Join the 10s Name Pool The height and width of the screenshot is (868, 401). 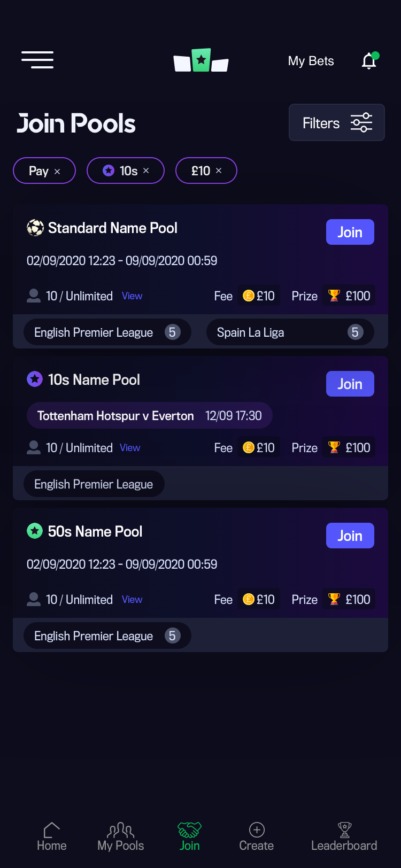(x=350, y=384)
